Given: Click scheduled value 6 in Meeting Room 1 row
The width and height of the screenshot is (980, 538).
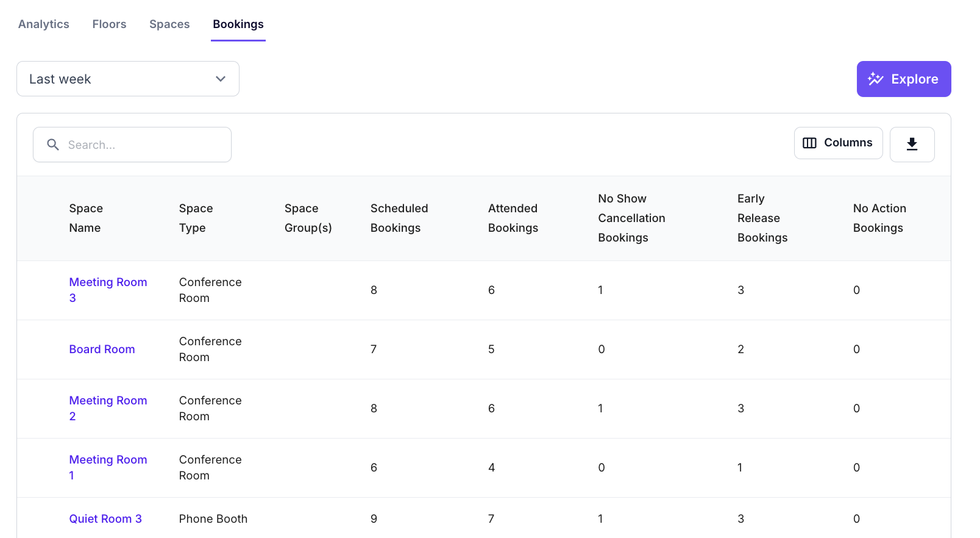Looking at the screenshot, I should [x=374, y=467].
